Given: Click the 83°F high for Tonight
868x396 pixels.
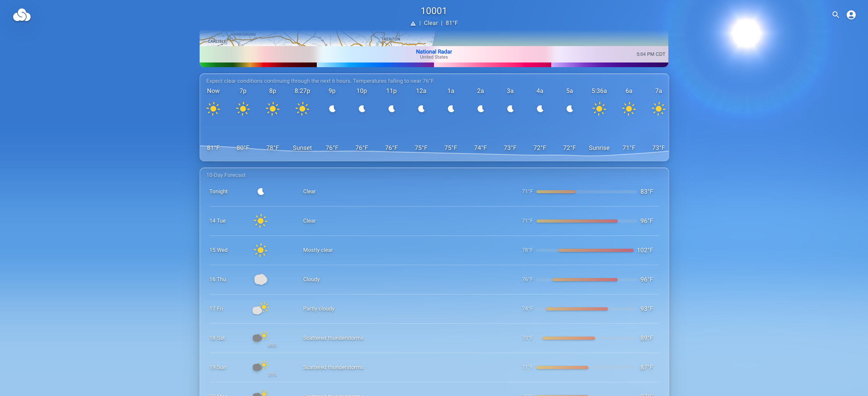Looking at the screenshot, I should 647,192.
